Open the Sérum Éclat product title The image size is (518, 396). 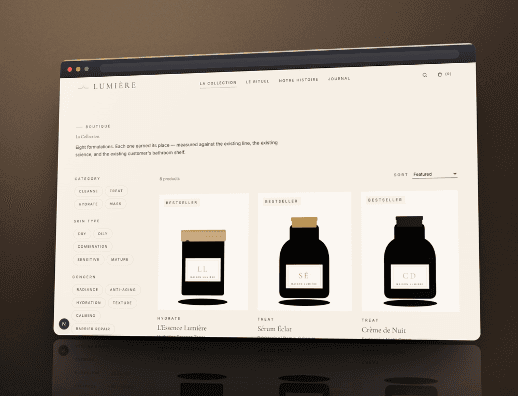pyautogui.click(x=274, y=329)
